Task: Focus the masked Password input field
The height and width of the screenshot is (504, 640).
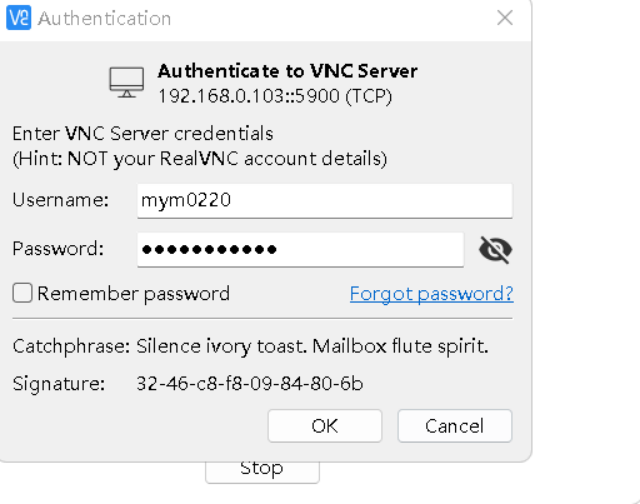Action: point(300,250)
